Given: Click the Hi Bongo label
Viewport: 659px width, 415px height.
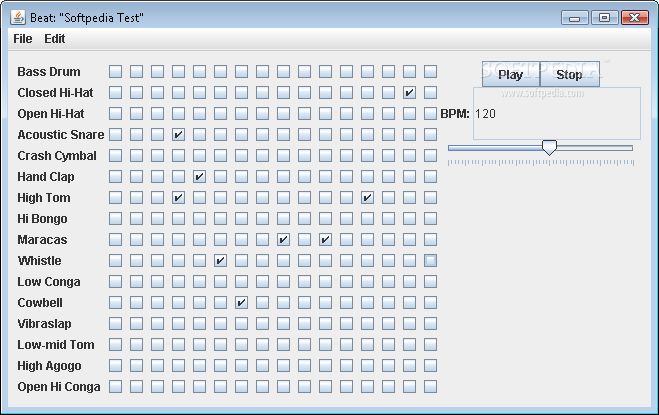Looking at the screenshot, I should point(42,219).
